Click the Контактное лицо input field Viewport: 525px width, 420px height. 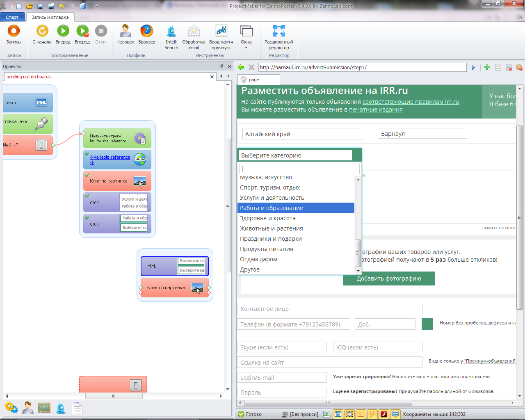329,309
